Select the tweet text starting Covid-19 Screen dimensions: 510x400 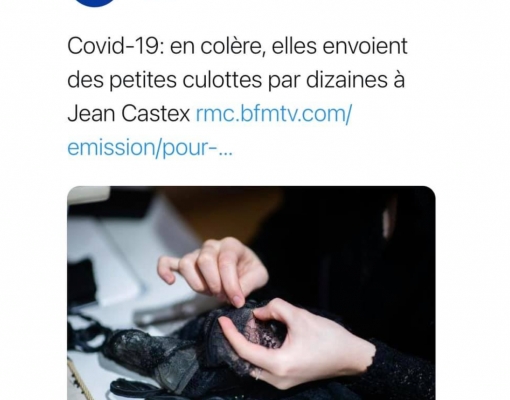pos(237,97)
